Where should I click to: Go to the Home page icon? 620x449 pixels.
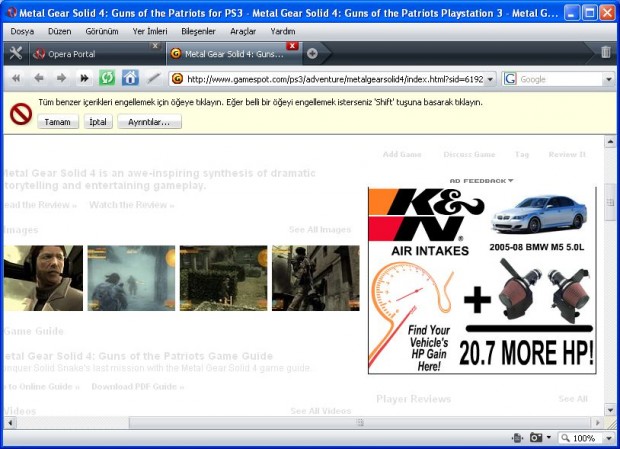(x=130, y=78)
